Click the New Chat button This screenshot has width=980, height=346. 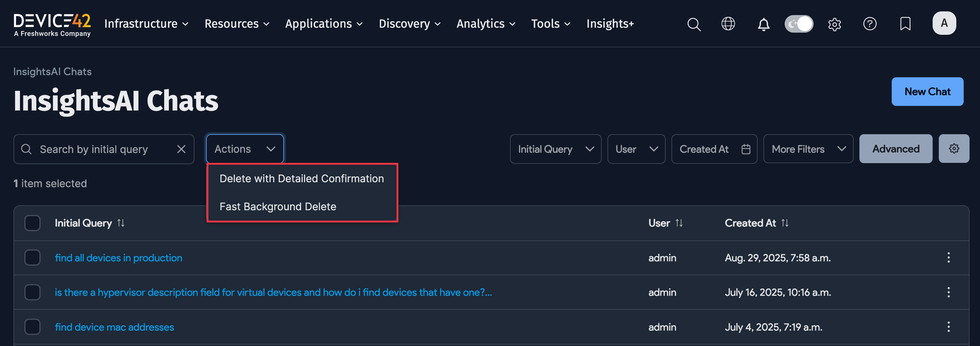click(927, 91)
